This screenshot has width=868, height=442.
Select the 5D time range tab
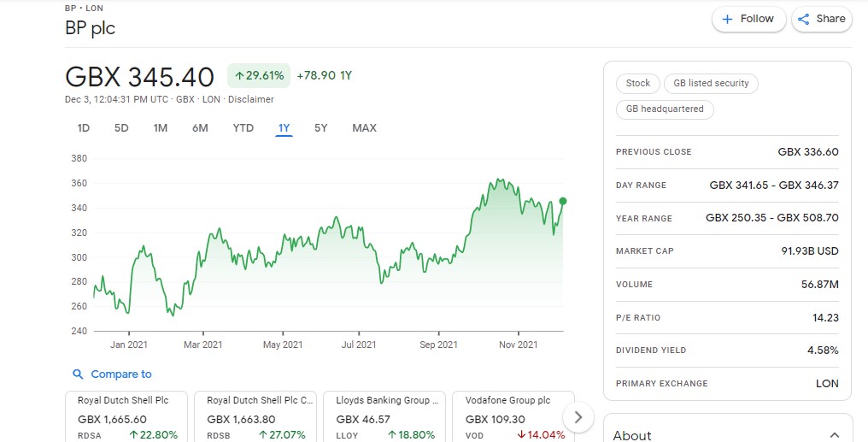pyautogui.click(x=121, y=128)
